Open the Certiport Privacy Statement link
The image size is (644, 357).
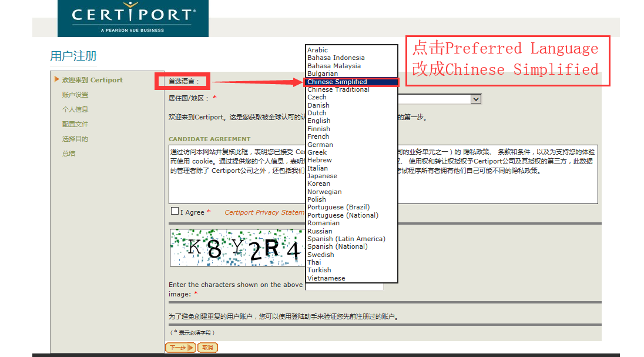[264, 212]
